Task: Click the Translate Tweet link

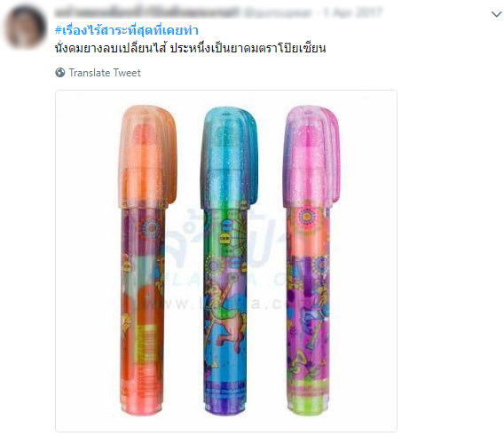Action: pyautogui.click(x=105, y=73)
